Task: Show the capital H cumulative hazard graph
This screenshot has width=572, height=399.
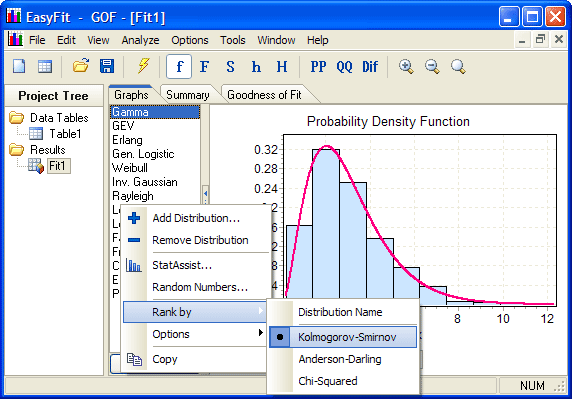Action: 282,67
